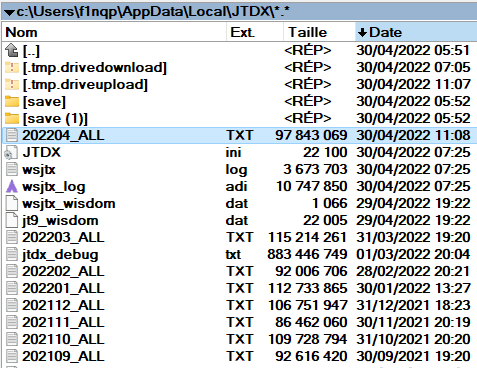
Task: Click the 202109_ALL text file icon
Action: point(12,356)
